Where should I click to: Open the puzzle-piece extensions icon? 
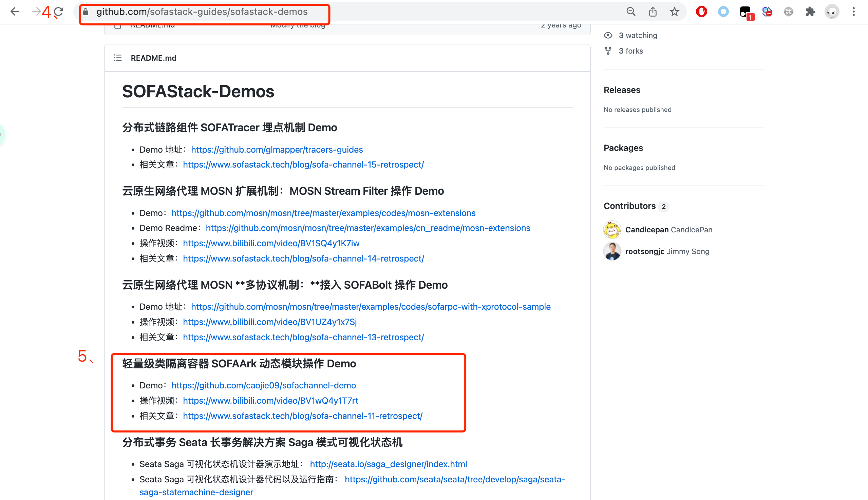[x=810, y=11]
